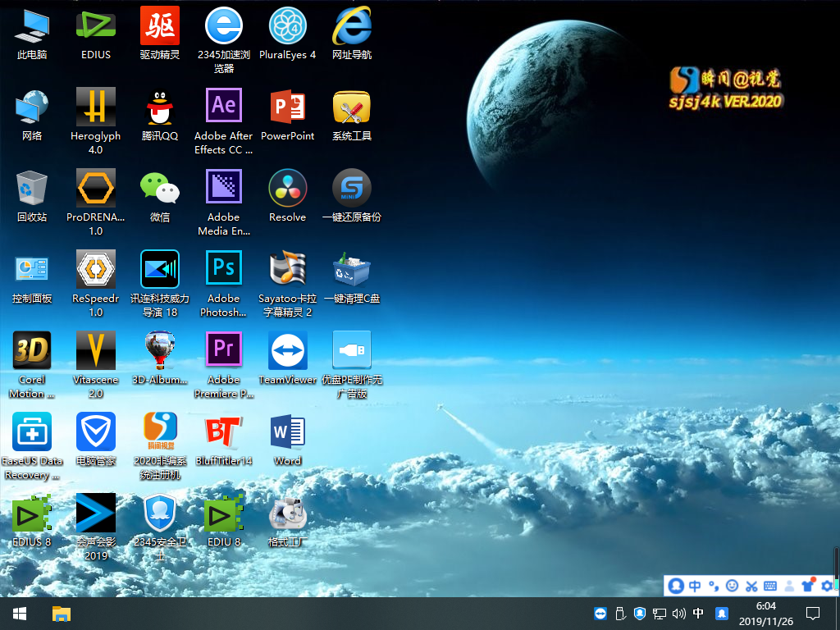Viewport: 840px width, 630px height.
Task: Launch BluffTitler14 shortcut
Action: 223,431
